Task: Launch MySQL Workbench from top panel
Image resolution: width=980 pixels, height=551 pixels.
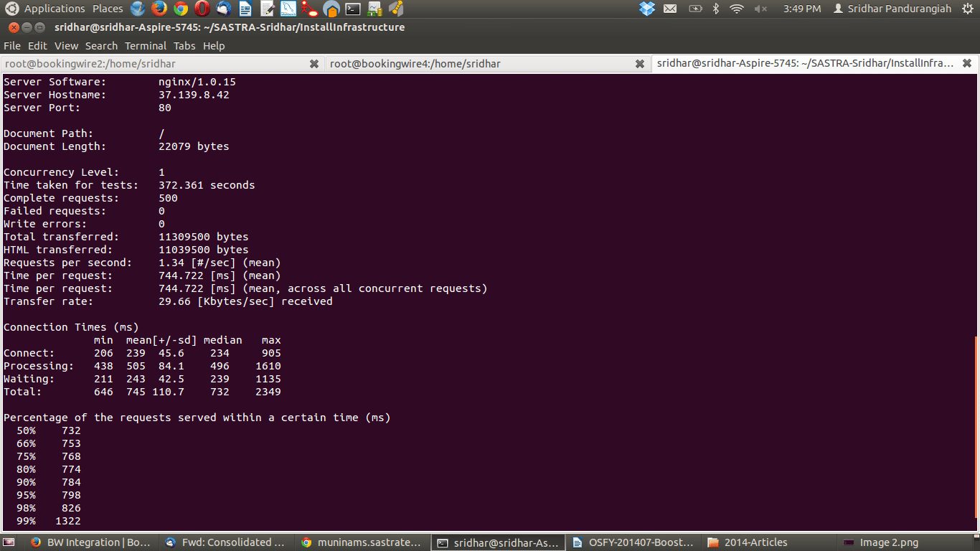Action: 288,9
